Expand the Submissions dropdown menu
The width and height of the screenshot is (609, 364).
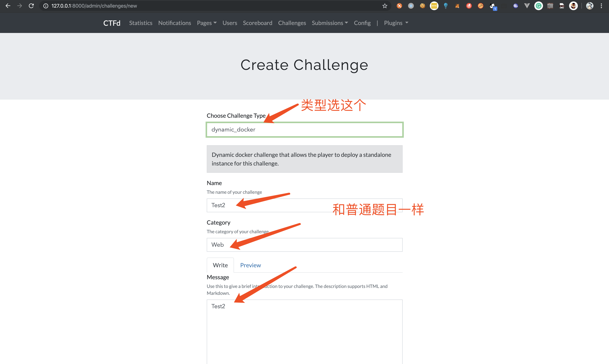pyautogui.click(x=330, y=23)
